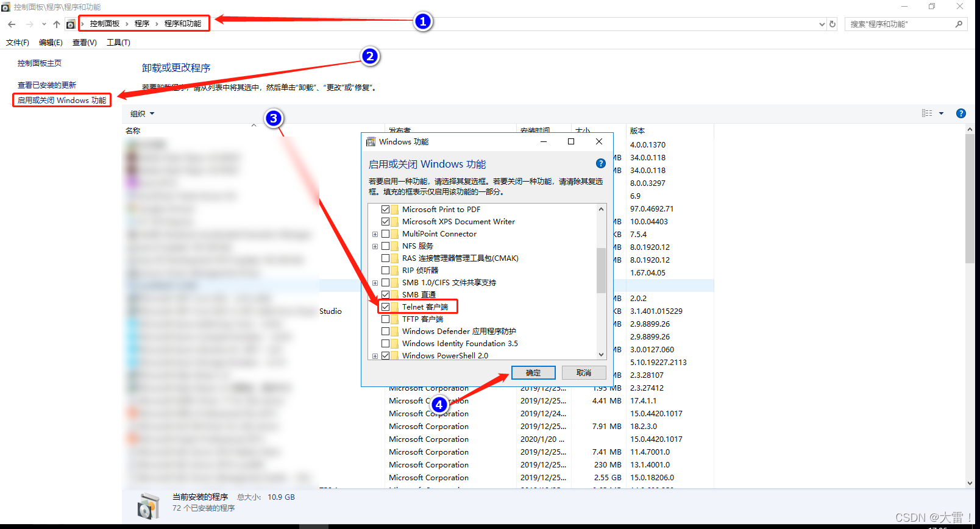
Task: Click the installed programs disc icon
Action: tap(148, 506)
